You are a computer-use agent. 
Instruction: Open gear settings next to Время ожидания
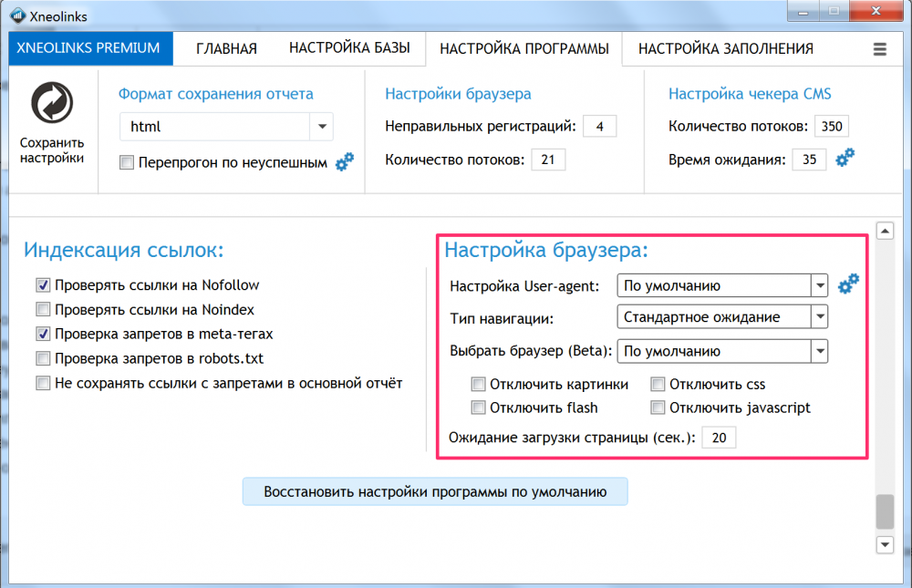click(x=845, y=158)
